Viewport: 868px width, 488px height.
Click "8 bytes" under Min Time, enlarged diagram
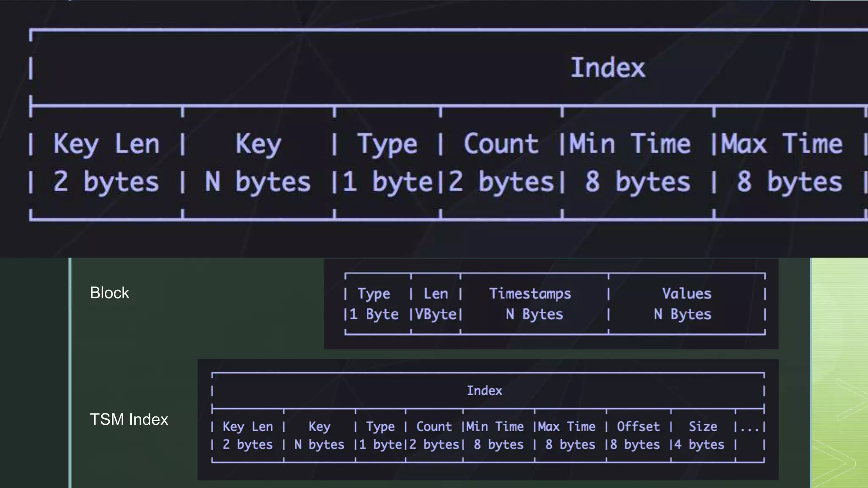[638, 182]
